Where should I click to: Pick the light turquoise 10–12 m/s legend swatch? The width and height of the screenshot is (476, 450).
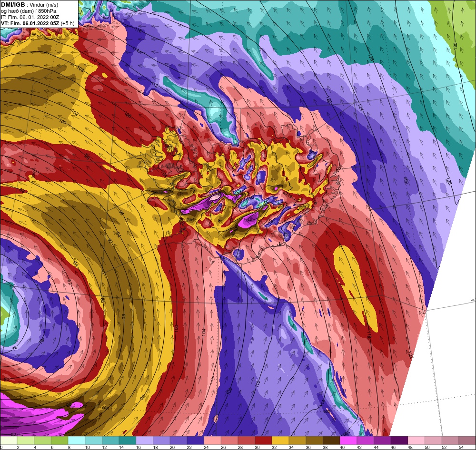coord(93,440)
